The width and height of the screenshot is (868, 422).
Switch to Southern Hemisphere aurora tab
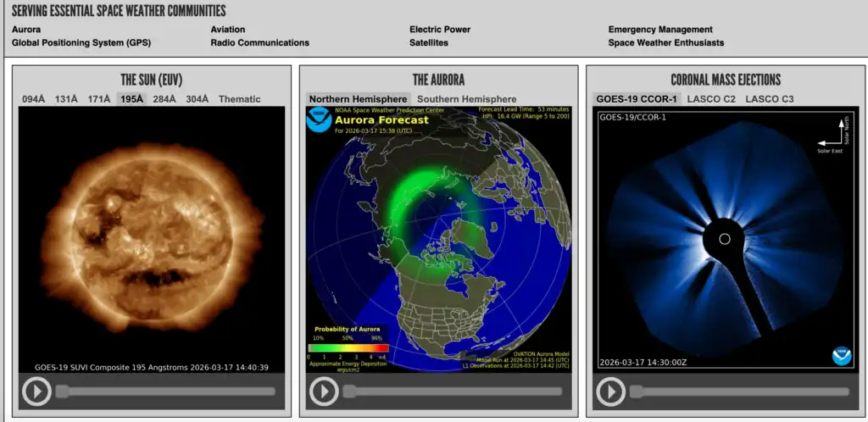467,99
